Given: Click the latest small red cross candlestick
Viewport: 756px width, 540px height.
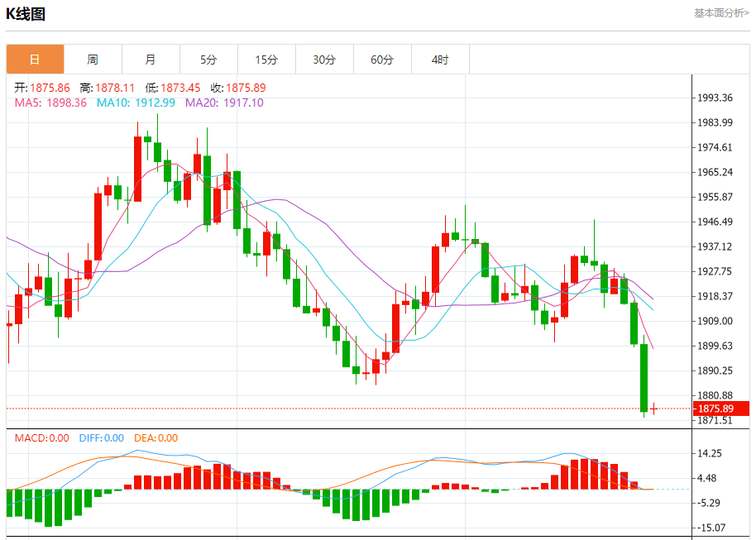Looking at the screenshot, I should 653,409.
